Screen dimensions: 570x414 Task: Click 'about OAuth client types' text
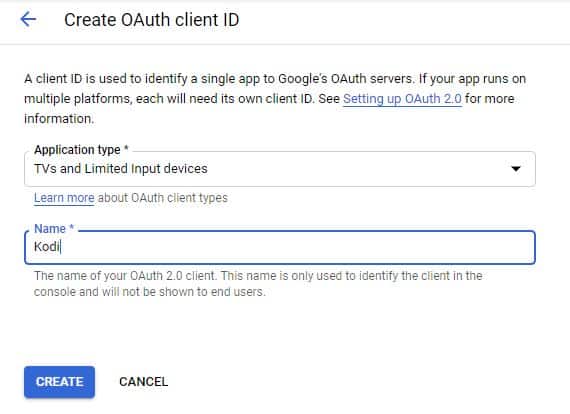(162, 198)
